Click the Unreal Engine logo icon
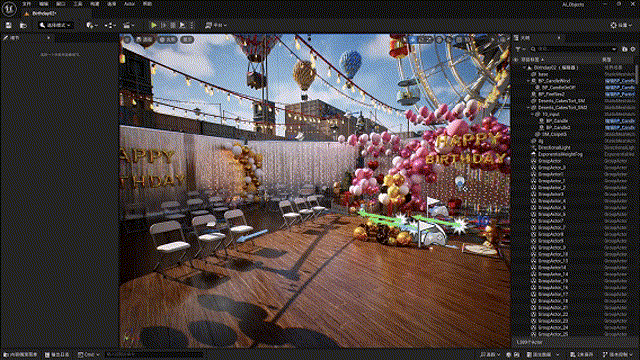 pos(9,8)
